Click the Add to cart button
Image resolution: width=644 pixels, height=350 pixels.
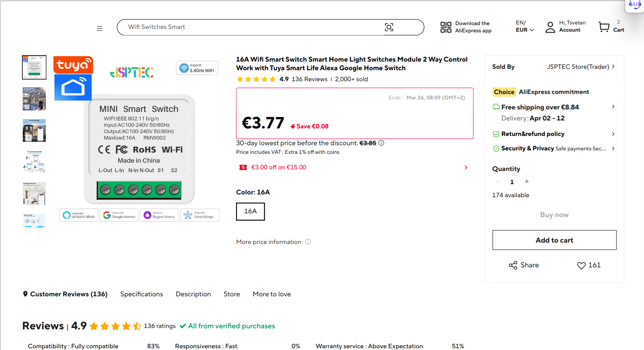554,240
